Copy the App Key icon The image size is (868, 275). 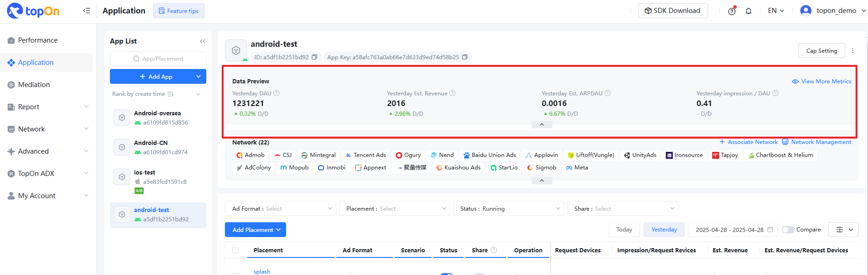click(465, 57)
